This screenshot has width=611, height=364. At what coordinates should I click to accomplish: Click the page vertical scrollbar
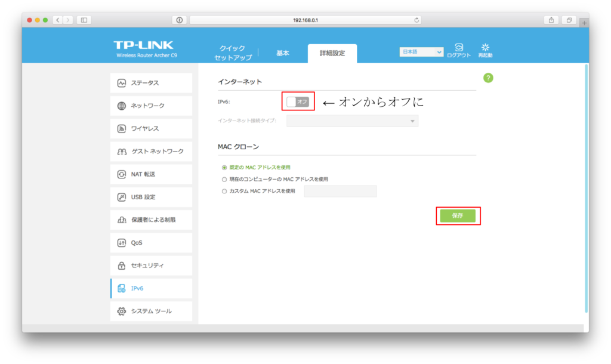coord(586,188)
